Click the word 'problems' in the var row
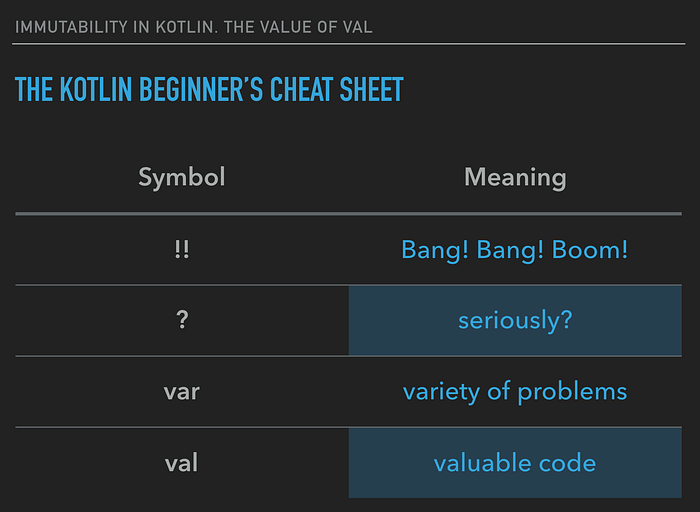 pos(572,392)
